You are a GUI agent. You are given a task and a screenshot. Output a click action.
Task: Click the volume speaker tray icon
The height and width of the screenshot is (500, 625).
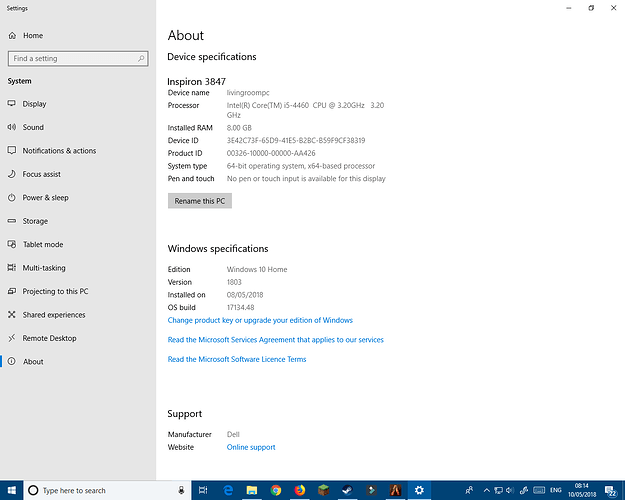[510, 490]
